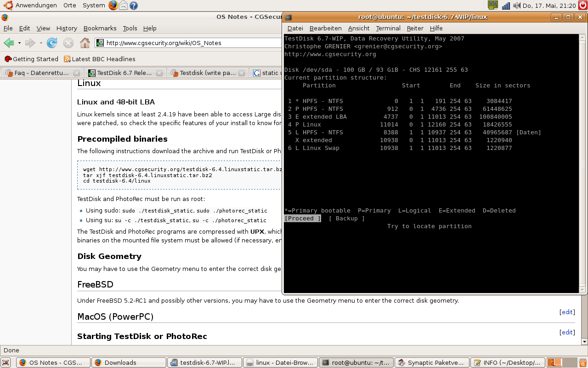588x368 pixels.
Task: Click the terminal vertical scrollbar
Action: tap(583, 163)
